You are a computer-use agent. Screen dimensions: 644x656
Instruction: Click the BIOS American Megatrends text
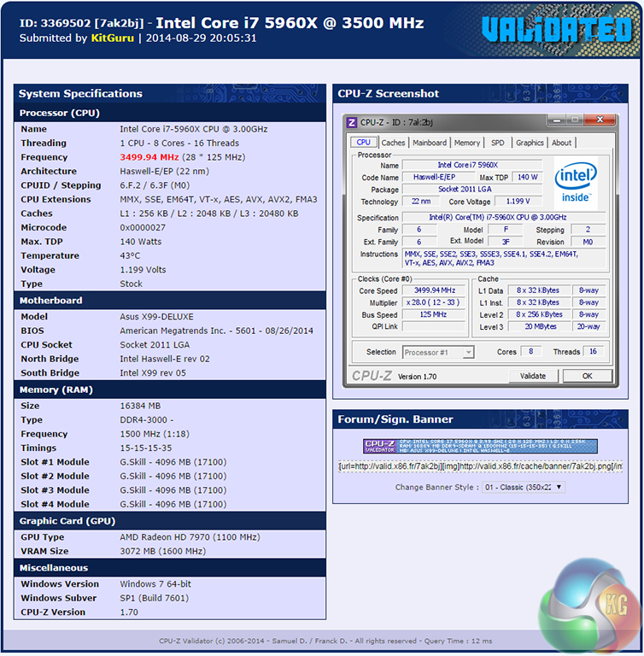tap(216, 331)
